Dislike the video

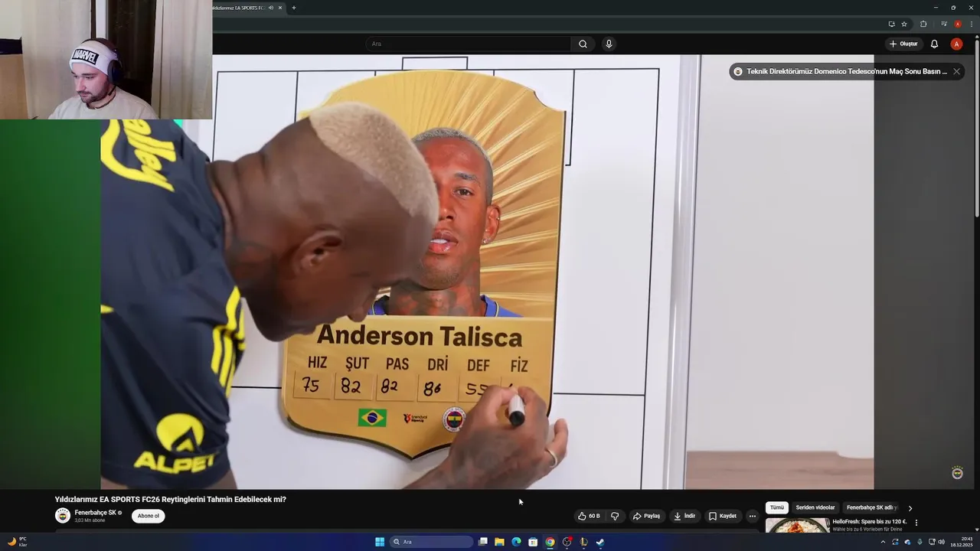point(615,516)
